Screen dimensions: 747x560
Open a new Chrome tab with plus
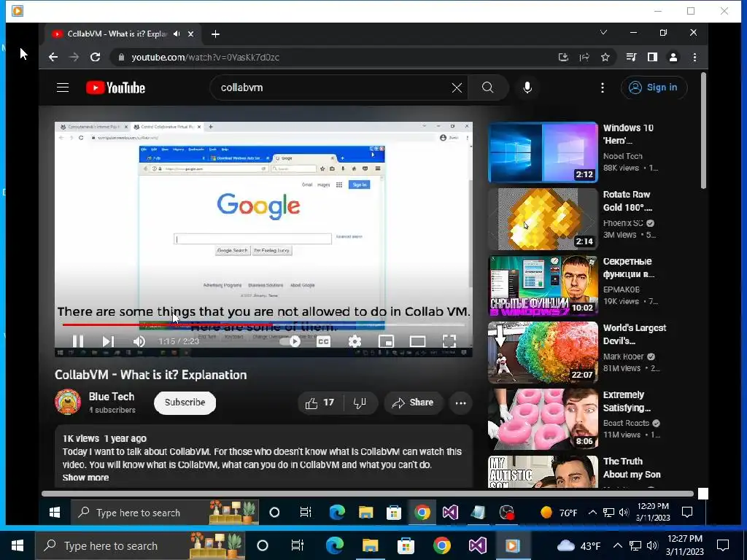(x=215, y=34)
